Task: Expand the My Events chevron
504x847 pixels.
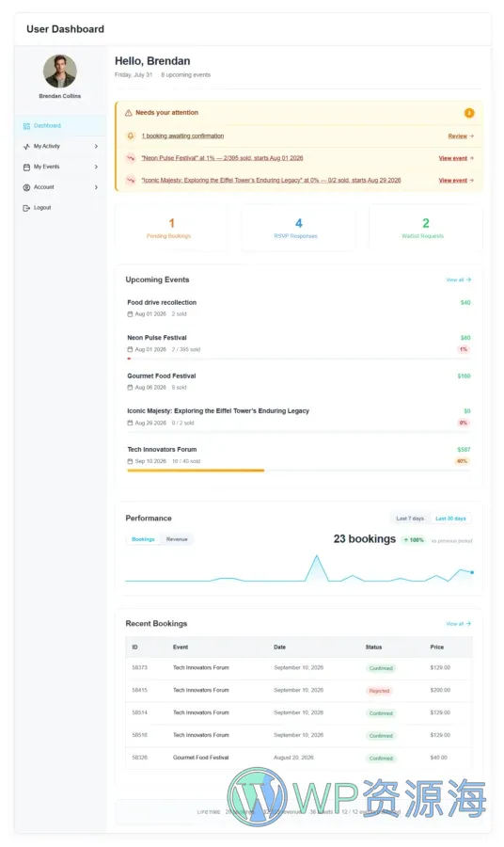Action: (96, 167)
